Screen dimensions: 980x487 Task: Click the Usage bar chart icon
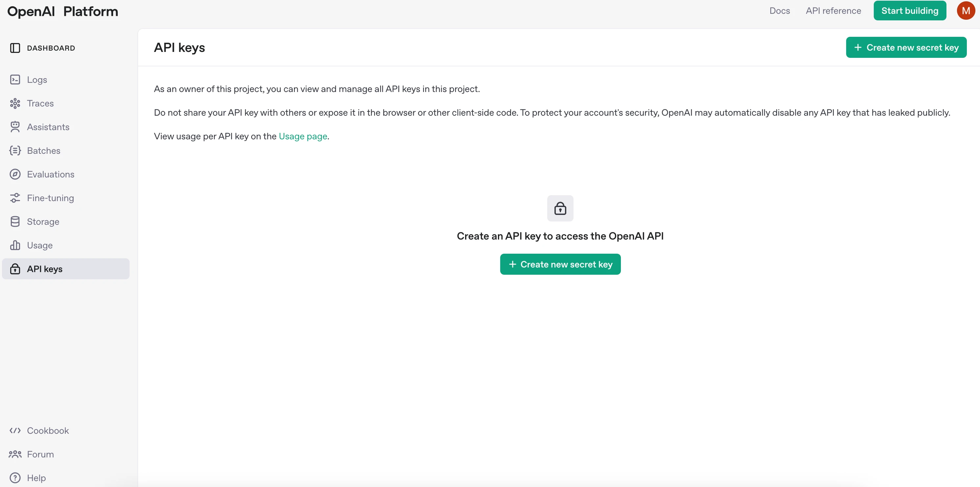click(x=15, y=245)
